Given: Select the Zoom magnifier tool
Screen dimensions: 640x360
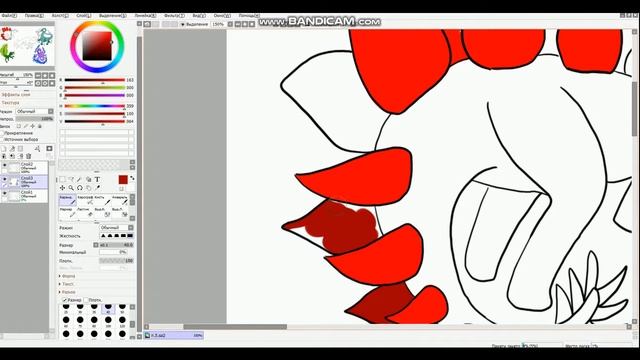Looking at the screenshot, I should click(x=71, y=188).
